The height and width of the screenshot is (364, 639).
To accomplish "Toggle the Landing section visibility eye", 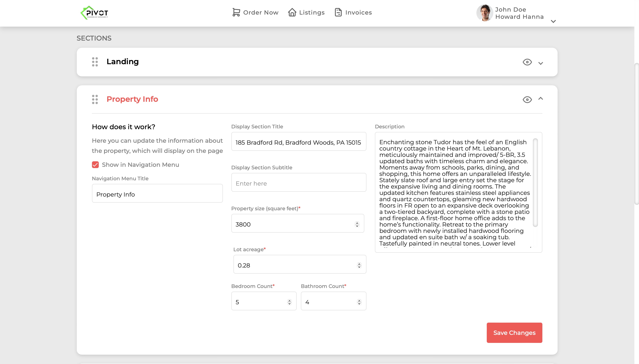I will coord(527,62).
